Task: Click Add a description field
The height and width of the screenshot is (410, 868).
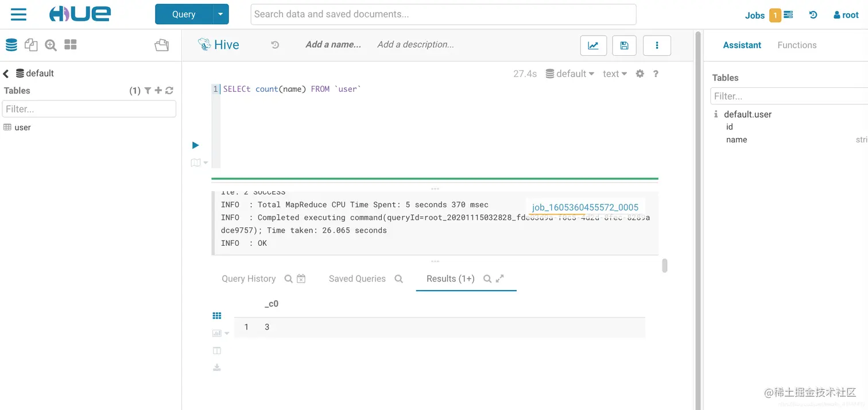Action: pos(416,44)
